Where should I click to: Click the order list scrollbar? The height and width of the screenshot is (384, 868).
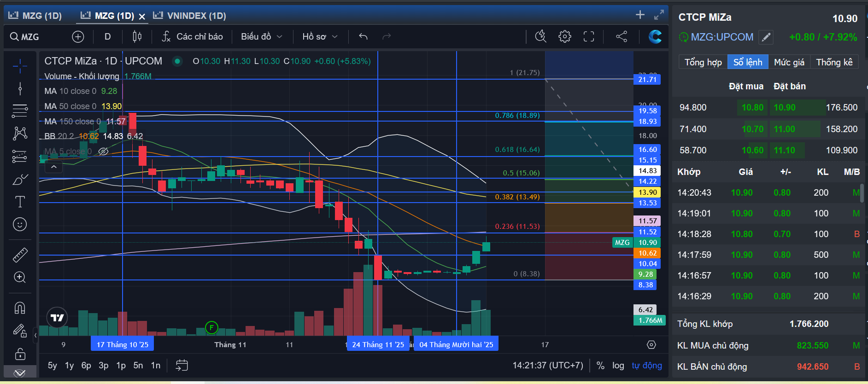(x=862, y=193)
